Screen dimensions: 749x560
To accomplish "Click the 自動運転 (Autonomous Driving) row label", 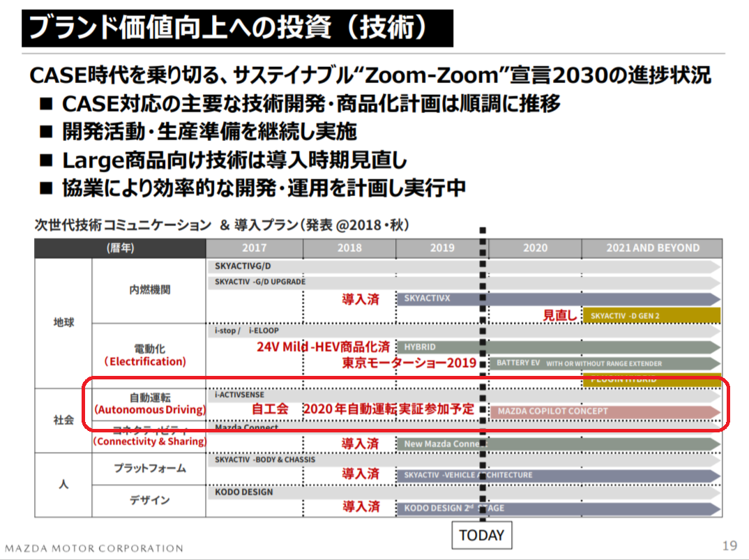I will pos(150,404).
